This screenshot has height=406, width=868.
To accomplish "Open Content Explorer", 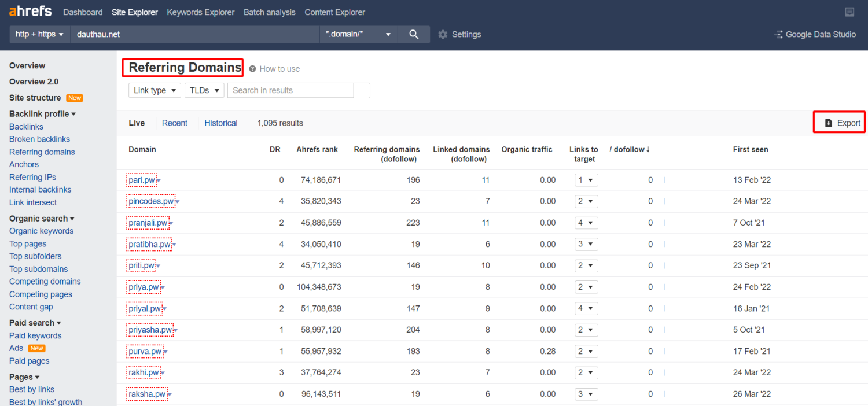I will (x=335, y=12).
